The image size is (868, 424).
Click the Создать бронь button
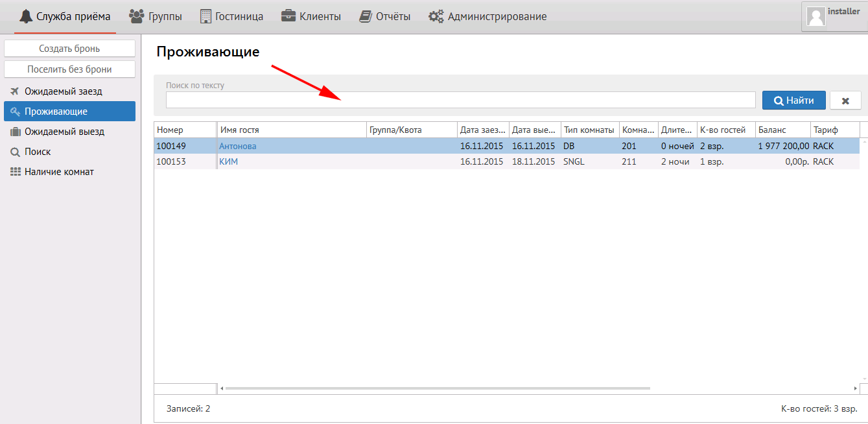coord(69,49)
